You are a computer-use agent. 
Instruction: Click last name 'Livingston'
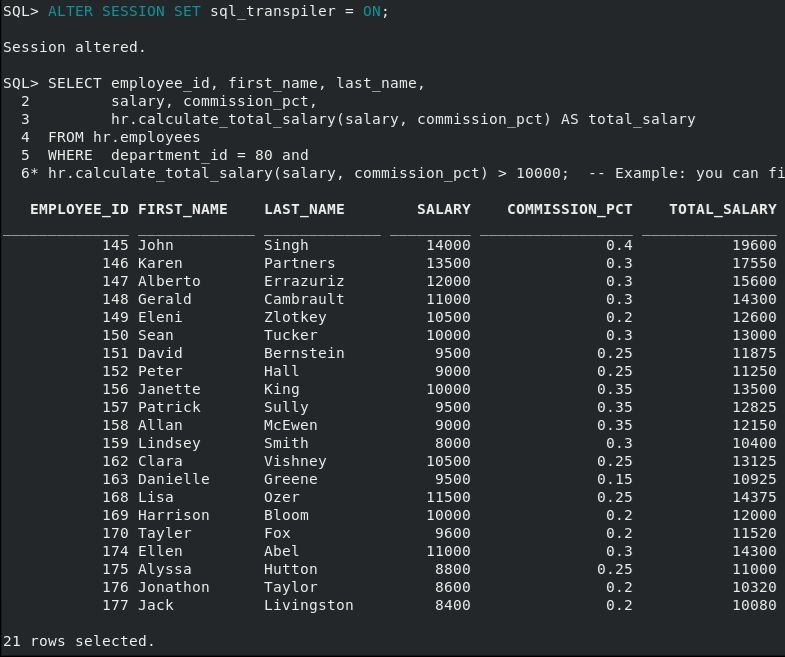click(309, 606)
